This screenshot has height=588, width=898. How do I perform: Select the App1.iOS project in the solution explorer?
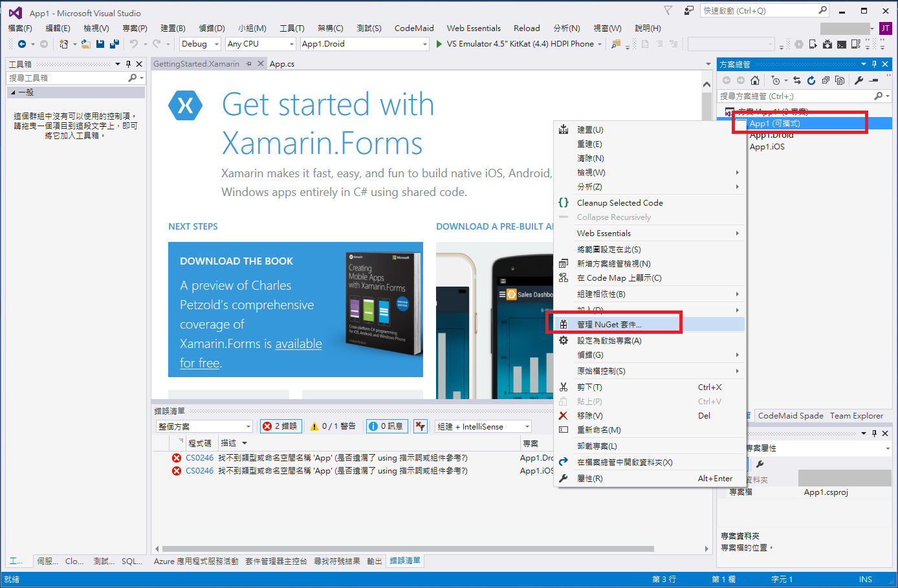pos(767,147)
